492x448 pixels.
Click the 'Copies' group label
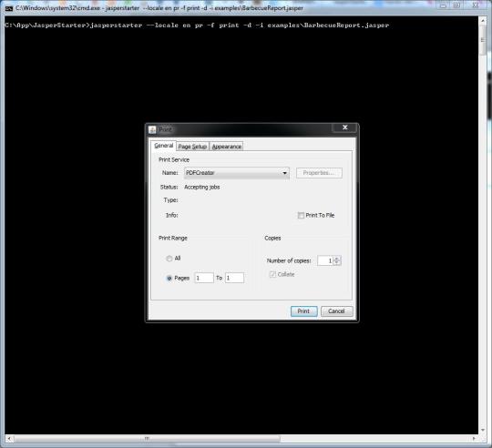[x=272, y=238]
